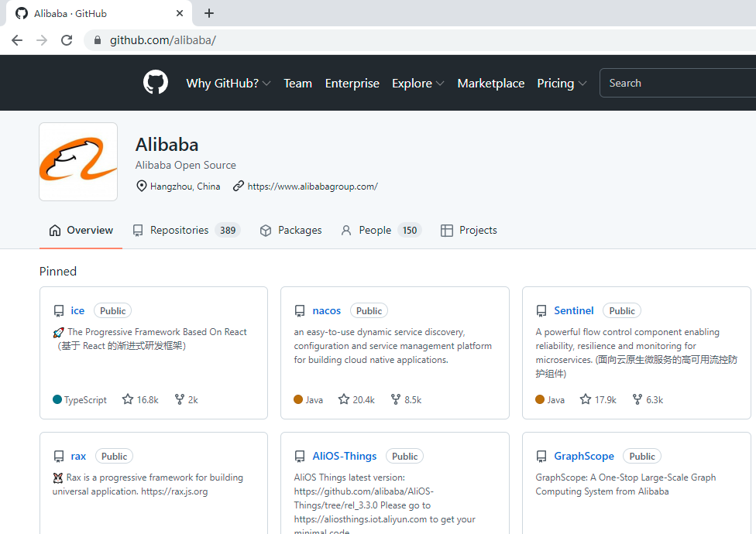Open the Marketplace page

tap(491, 84)
